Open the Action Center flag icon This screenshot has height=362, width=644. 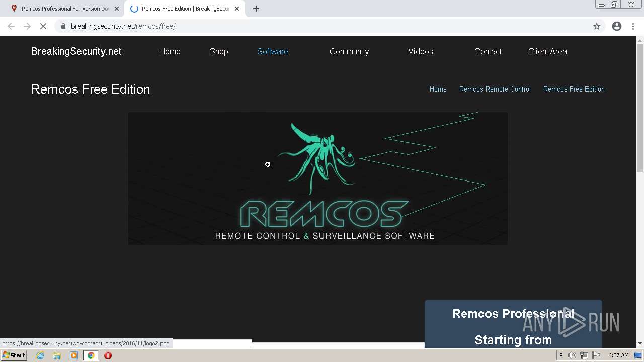click(596, 355)
